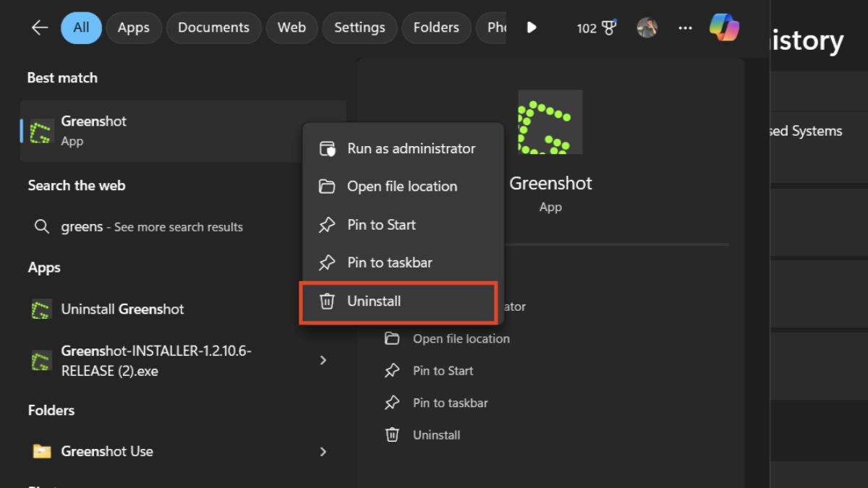
Task: Click the Greenshot Use folder icon
Action: point(42,452)
